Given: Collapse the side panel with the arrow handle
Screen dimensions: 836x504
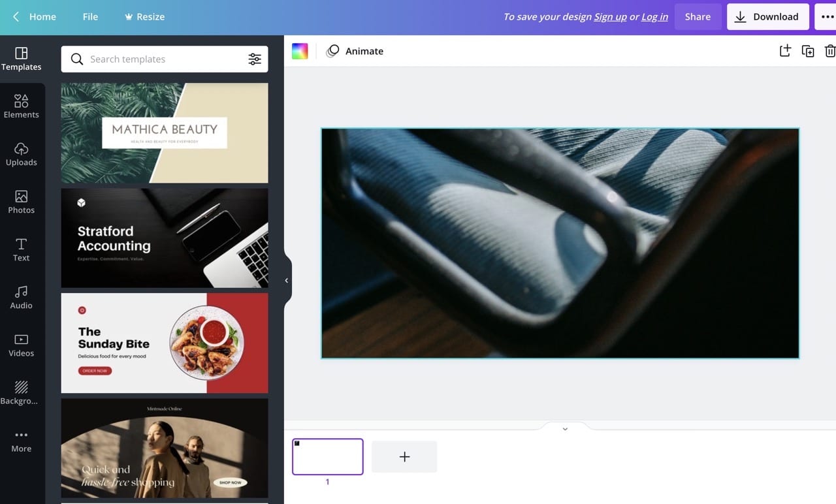Looking at the screenshot, I should click(287, 281).
